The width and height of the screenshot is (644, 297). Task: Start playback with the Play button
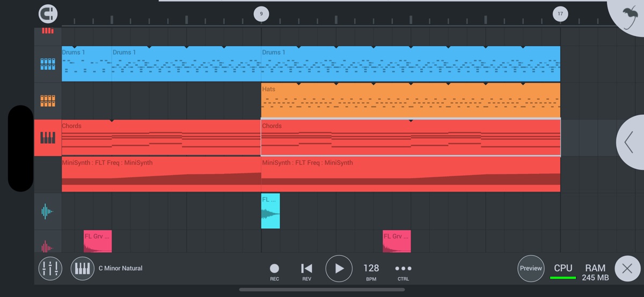point(339,269)
